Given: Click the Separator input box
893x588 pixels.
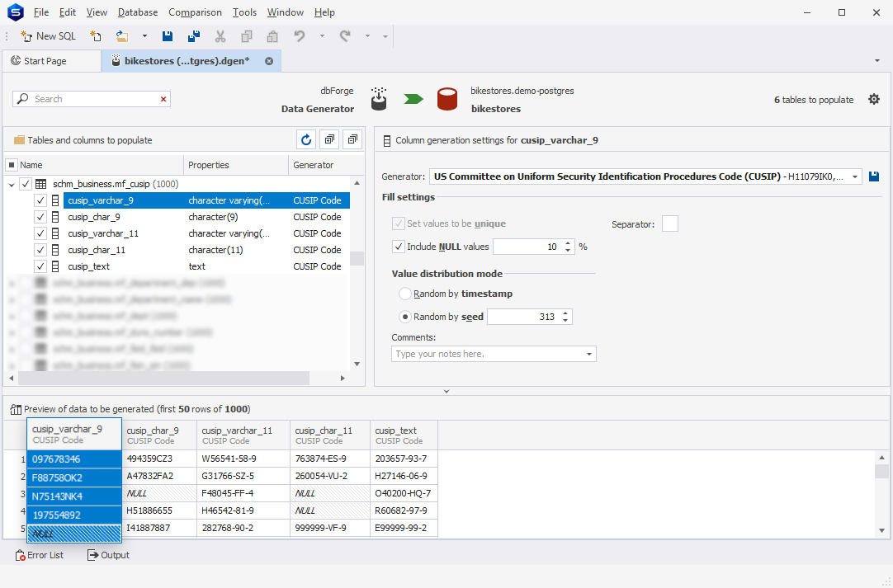Looking at the screenshot, I should [x=670, y=223].
